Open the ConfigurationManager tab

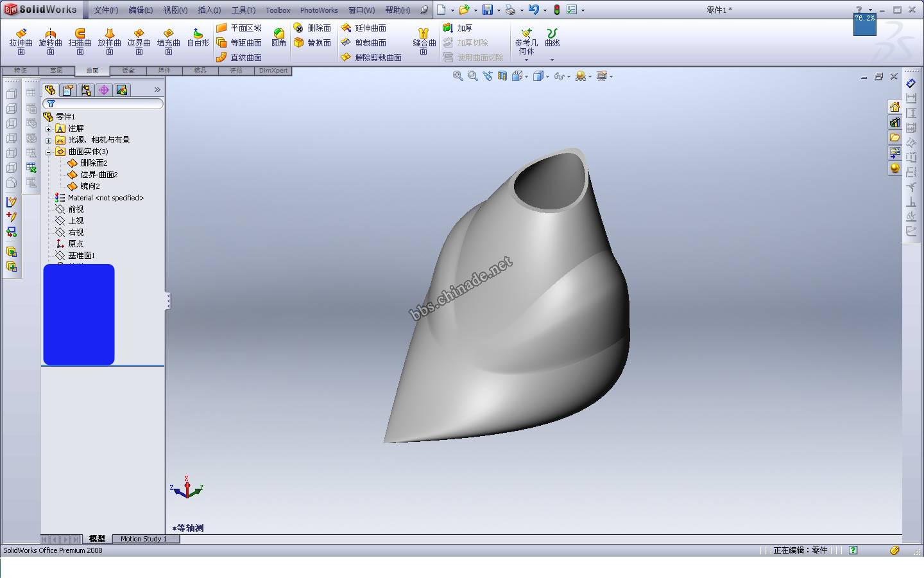coord(86,90)
